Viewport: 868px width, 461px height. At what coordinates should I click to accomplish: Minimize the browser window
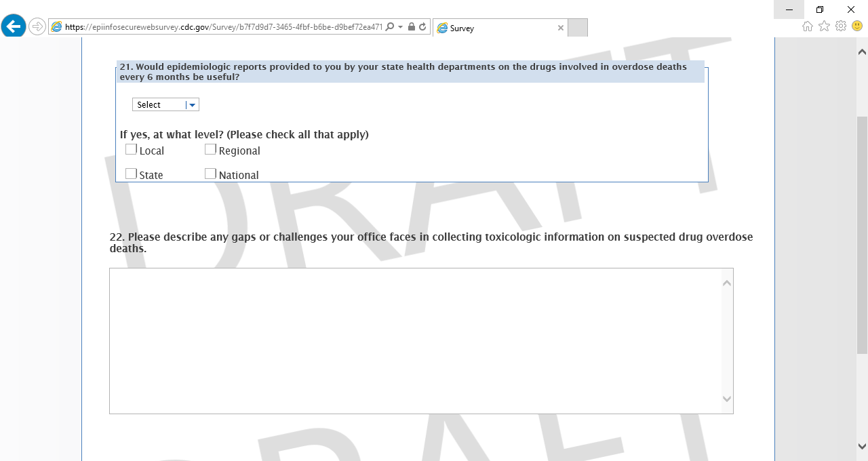coord(789,9)
